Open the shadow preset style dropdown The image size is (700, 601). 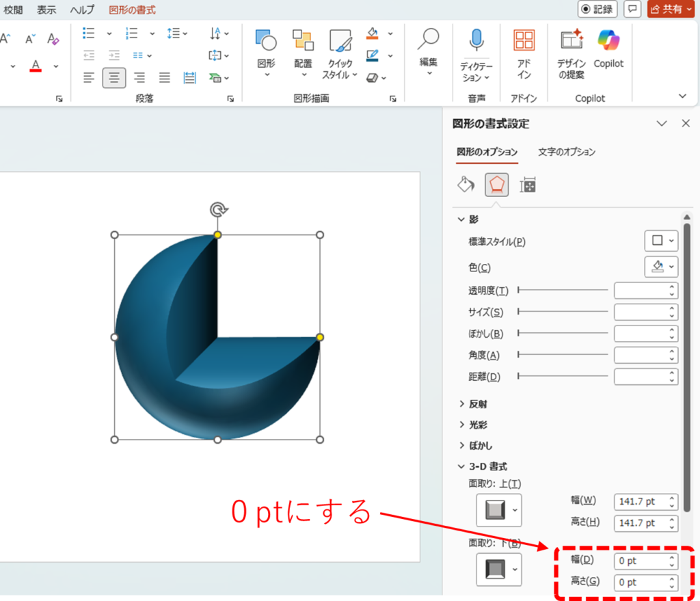(x=661, y=241)
